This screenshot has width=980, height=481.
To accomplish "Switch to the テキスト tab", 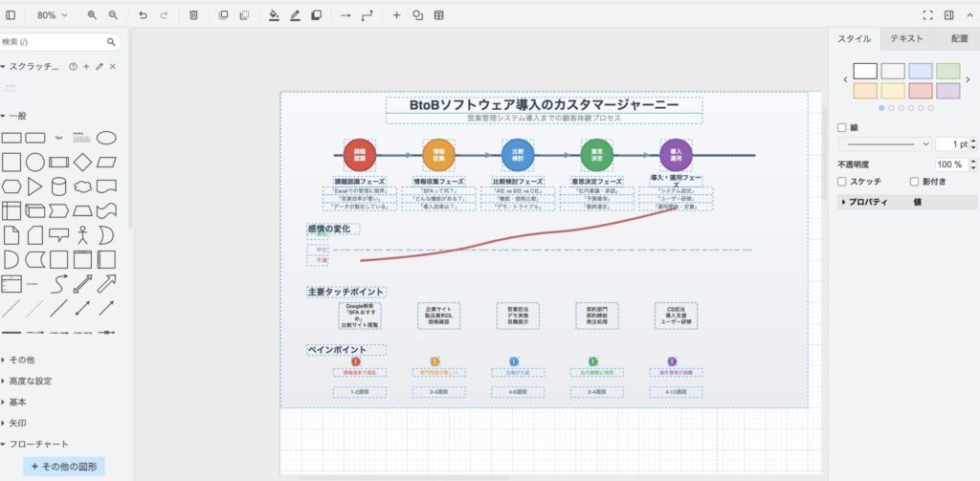I will click(x=906, y=39).
